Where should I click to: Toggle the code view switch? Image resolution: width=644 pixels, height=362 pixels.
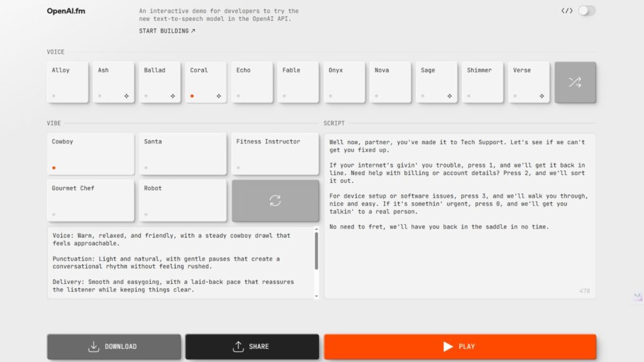[x=587, y=11]
